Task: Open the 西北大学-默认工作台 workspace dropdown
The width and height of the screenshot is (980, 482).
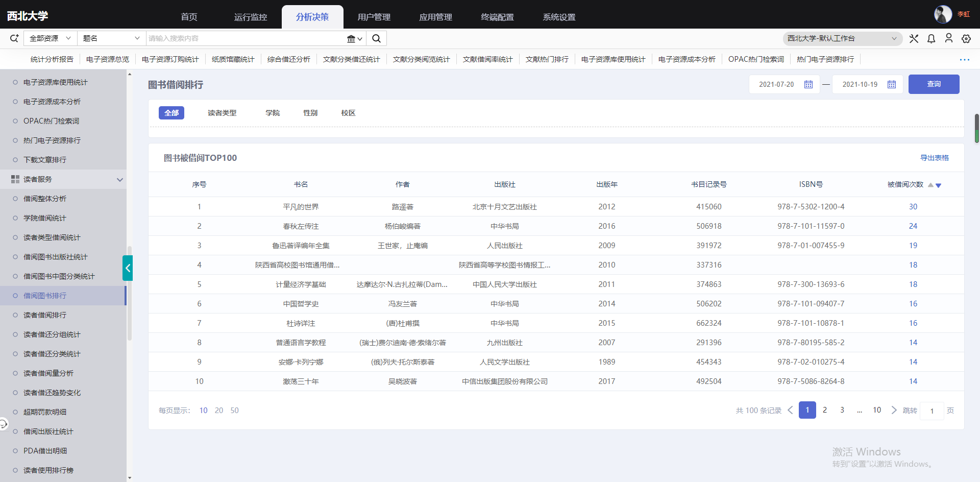Action: pos(842,38)
